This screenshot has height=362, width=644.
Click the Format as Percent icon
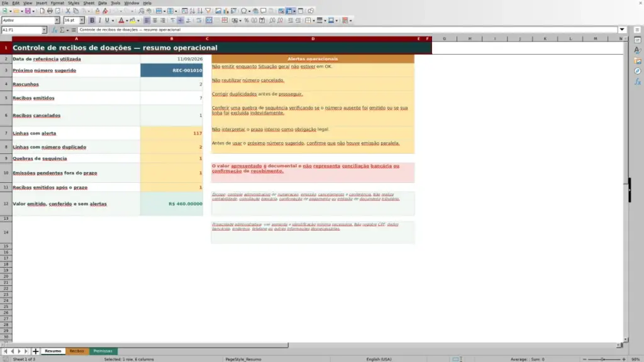pyautogui.click(x=247, y=21)
